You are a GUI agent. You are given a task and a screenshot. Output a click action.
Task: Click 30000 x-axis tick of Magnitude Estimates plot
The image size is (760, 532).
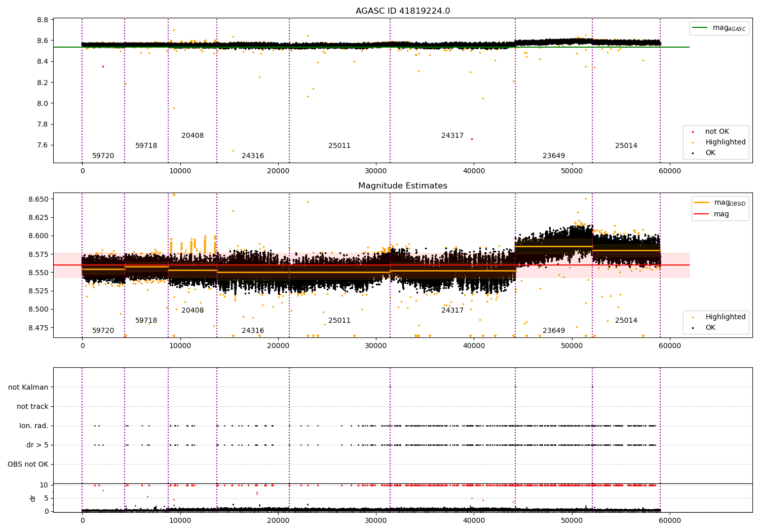376,346
